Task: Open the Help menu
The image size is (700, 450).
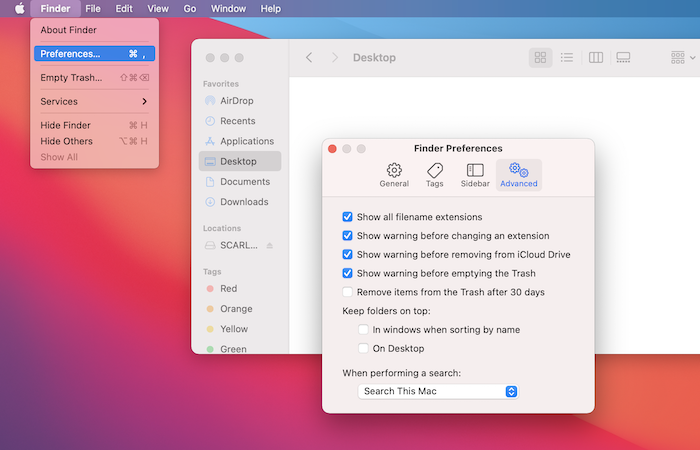Action: (x=271, y=8)
